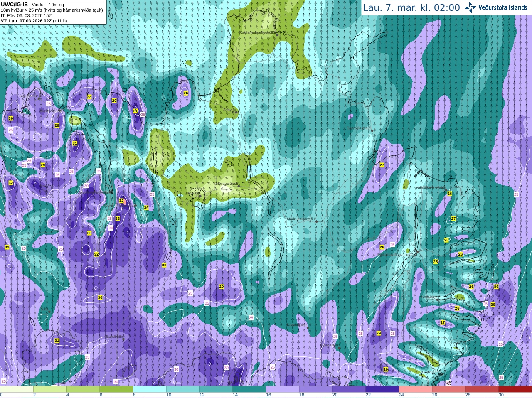Screen dimensions: 532x398
Task: Click the VT: Lau. 07.03.2026 02Z line
Action: [x=34, y=21]
